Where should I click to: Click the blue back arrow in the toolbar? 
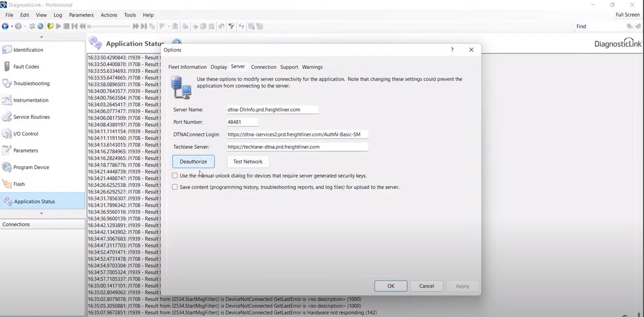coord(5,26)
